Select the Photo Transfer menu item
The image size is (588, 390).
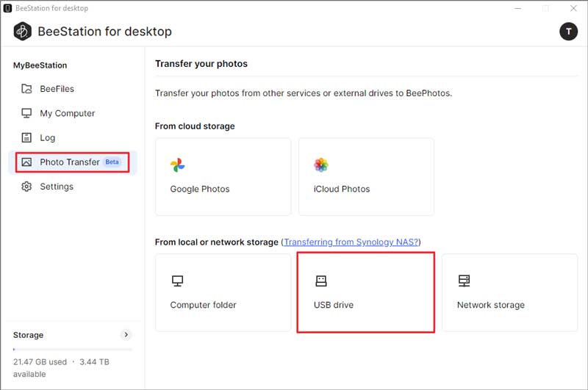pos(72,162)
